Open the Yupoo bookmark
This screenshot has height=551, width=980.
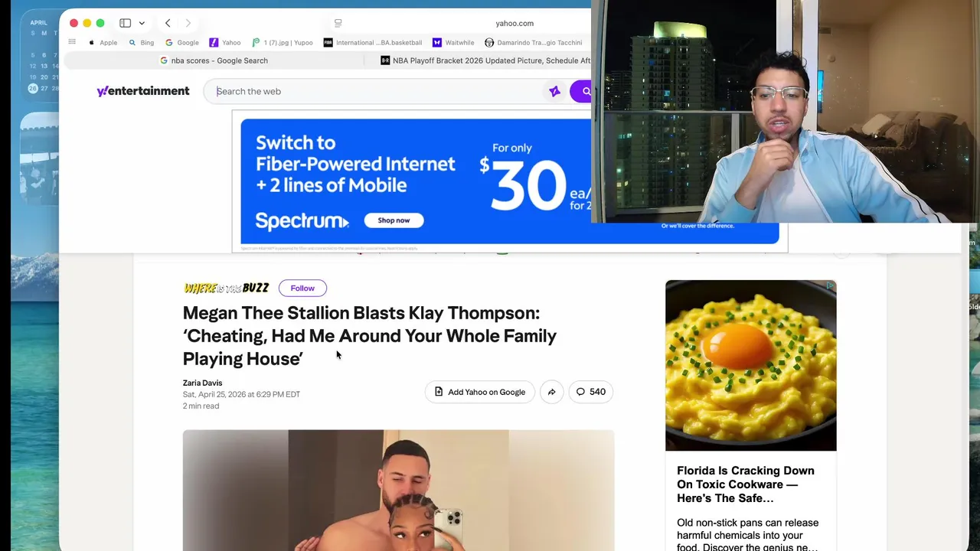[x=283, y=43]
